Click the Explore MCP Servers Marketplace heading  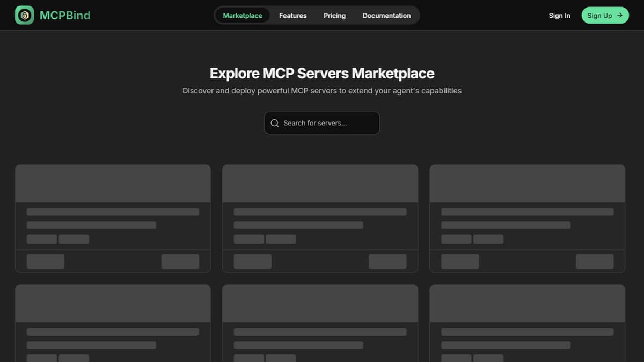pyautogui.click(x=322, y=73)
